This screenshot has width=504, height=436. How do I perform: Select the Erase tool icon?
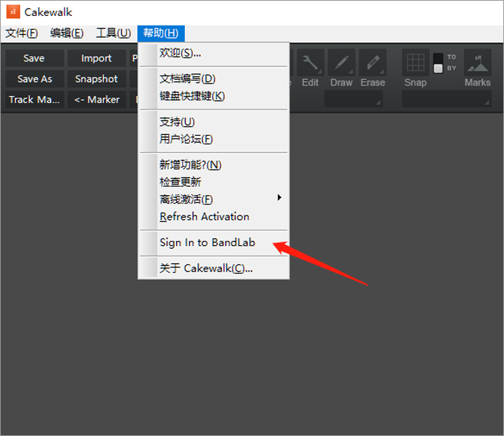tap(373, 62)
